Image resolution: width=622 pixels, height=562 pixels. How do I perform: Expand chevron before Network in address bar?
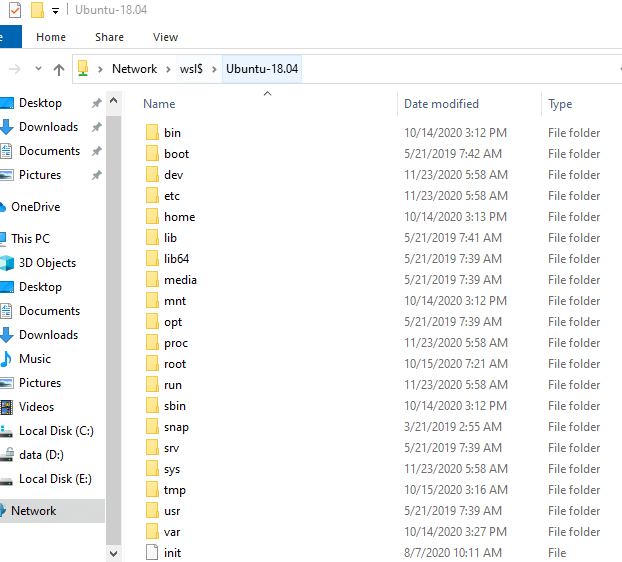point(100,69)
